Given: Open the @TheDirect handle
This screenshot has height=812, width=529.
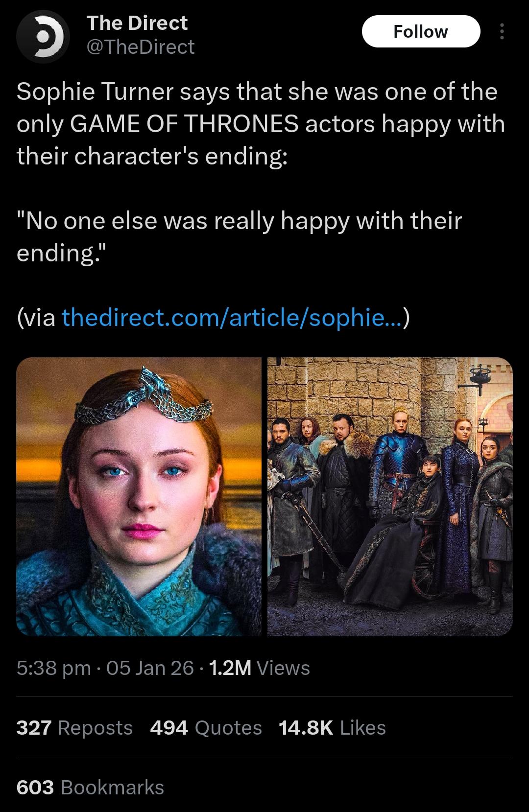Looking at the screenshot, I should 141,47.
